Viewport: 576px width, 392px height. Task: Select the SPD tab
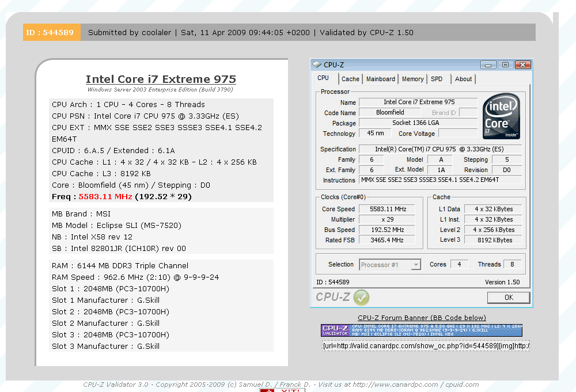437,79
